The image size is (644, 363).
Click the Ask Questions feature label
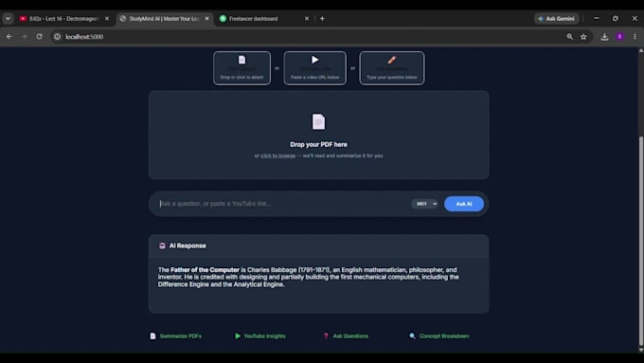[x=350, y=336]
